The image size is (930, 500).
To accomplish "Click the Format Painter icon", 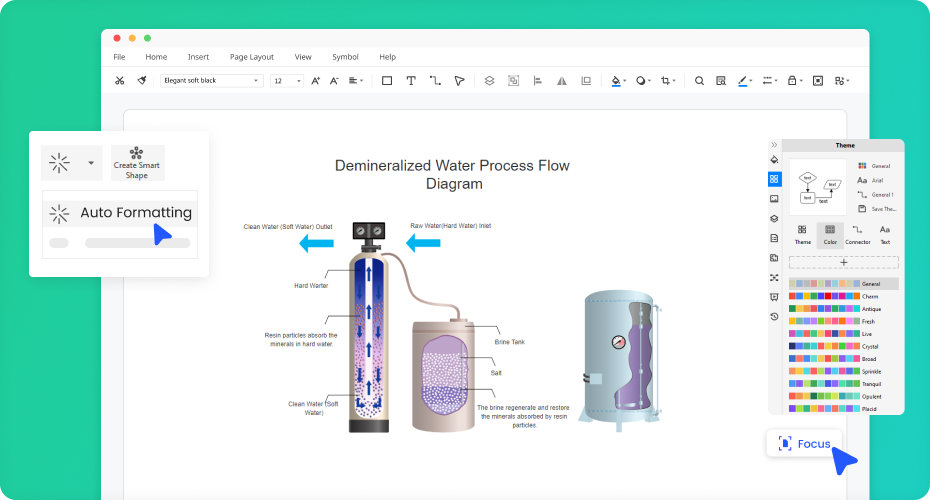I will coord(143,80).
